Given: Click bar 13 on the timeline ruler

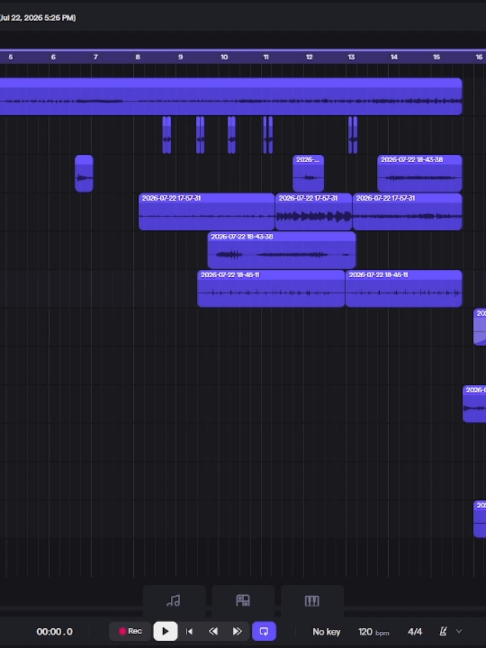Looking at the screenshot, I should tap(351, 57).
